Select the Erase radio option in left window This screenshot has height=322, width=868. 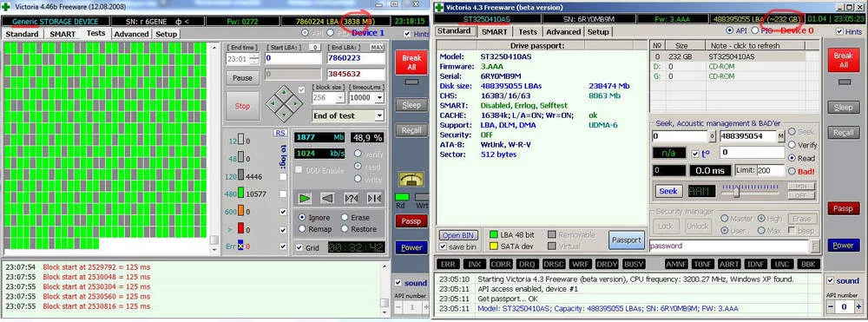[345, 218]
